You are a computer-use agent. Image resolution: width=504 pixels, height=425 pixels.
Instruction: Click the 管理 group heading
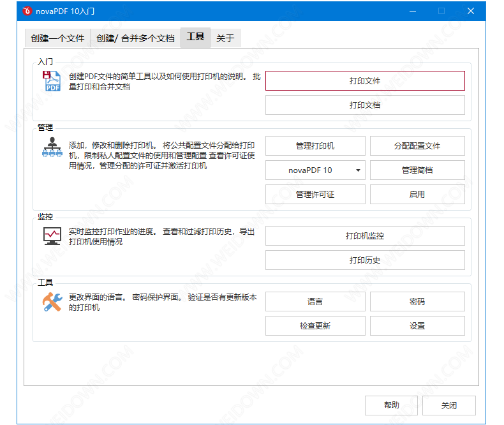point(45,127)
